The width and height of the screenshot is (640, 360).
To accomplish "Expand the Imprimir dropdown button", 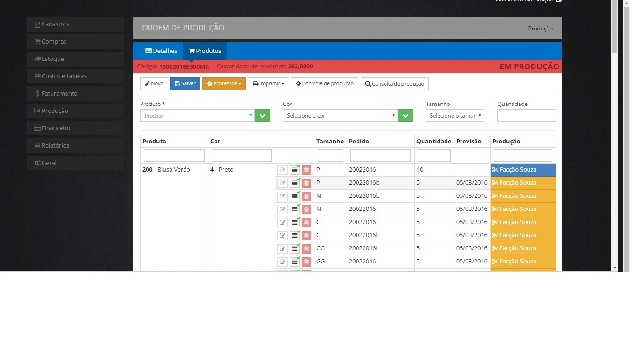I will click(x=268, y=84).
